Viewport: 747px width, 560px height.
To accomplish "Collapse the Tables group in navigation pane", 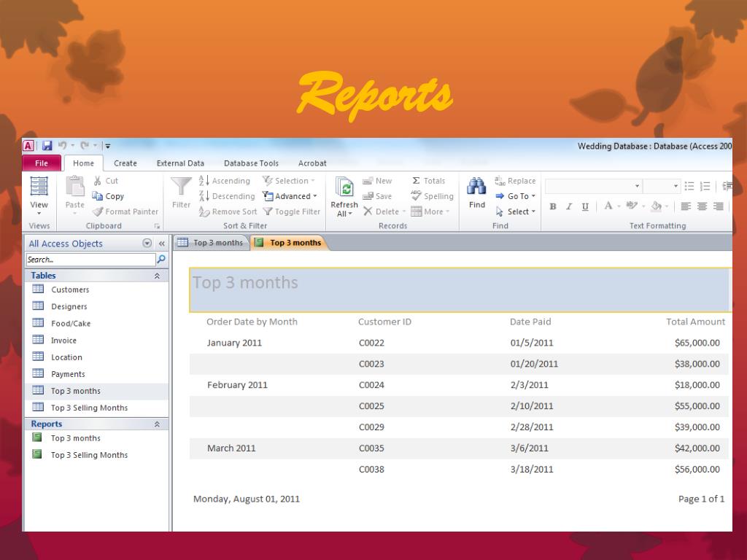I will tap(157, 276).
